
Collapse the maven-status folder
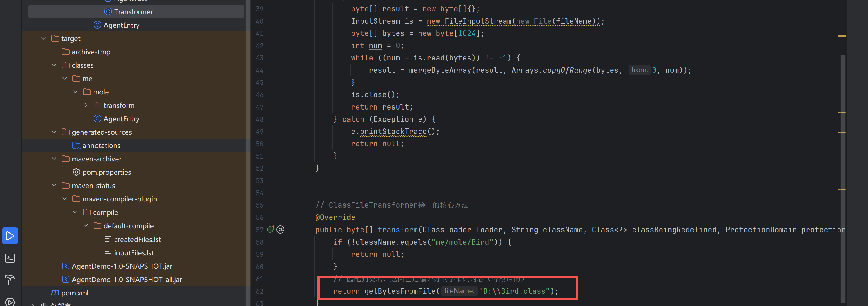click(54, 186)
